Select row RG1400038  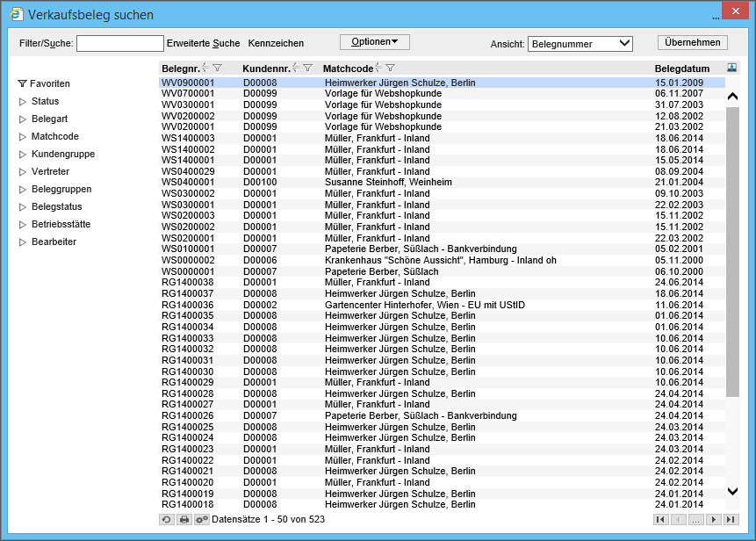click(x=443, y=282)
